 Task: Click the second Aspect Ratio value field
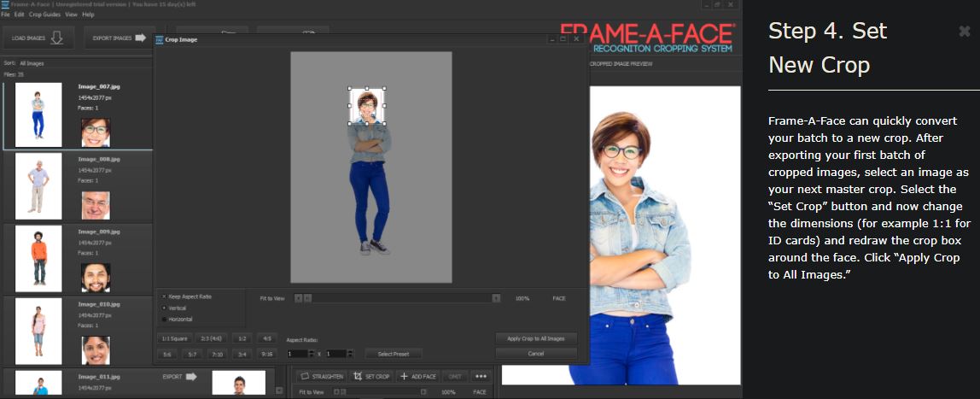point(335,354)
